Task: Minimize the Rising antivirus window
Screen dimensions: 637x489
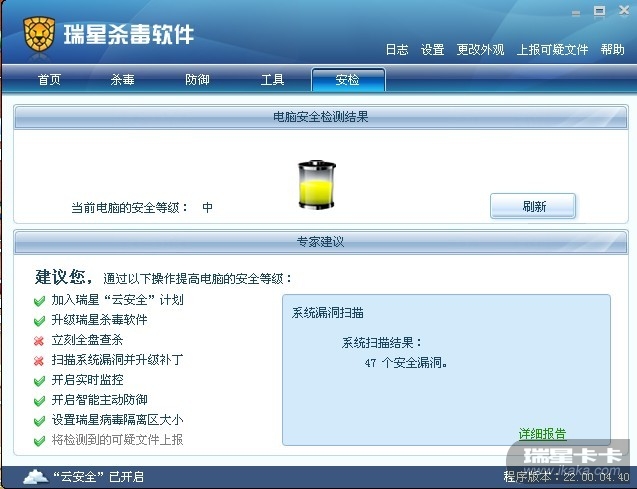Action: (576, 13)
